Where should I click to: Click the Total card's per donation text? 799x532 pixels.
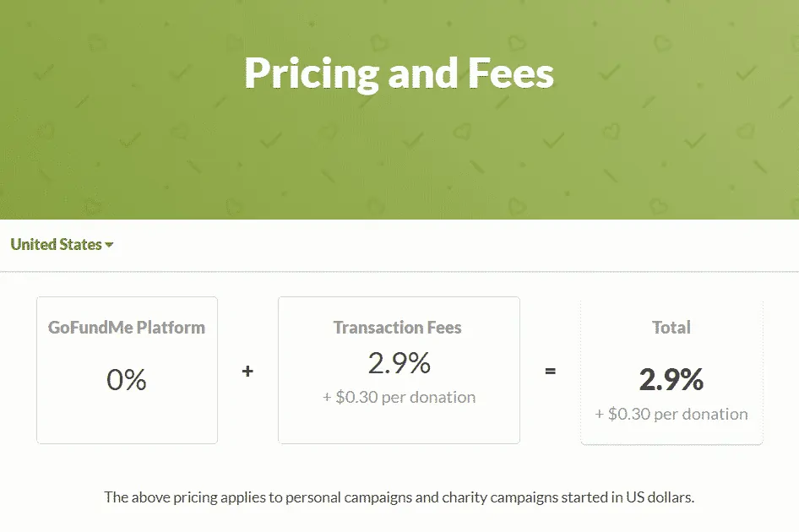(671, 414)
